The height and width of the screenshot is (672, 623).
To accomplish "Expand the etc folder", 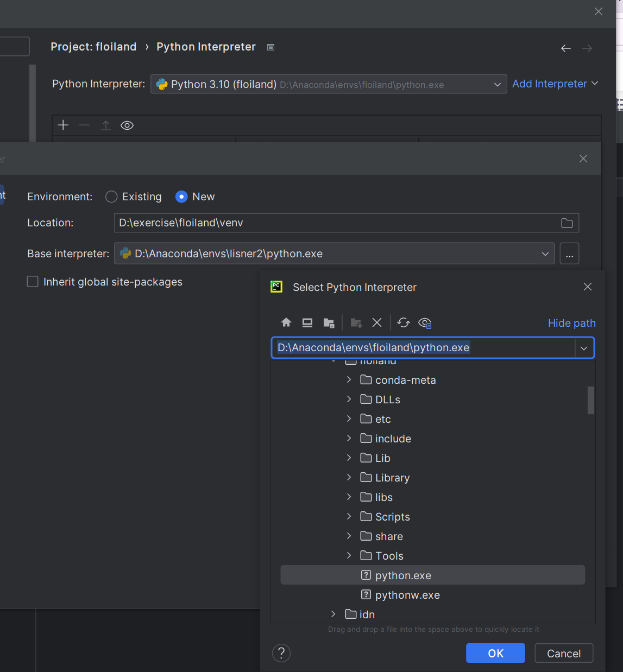I will pos(349,419).
